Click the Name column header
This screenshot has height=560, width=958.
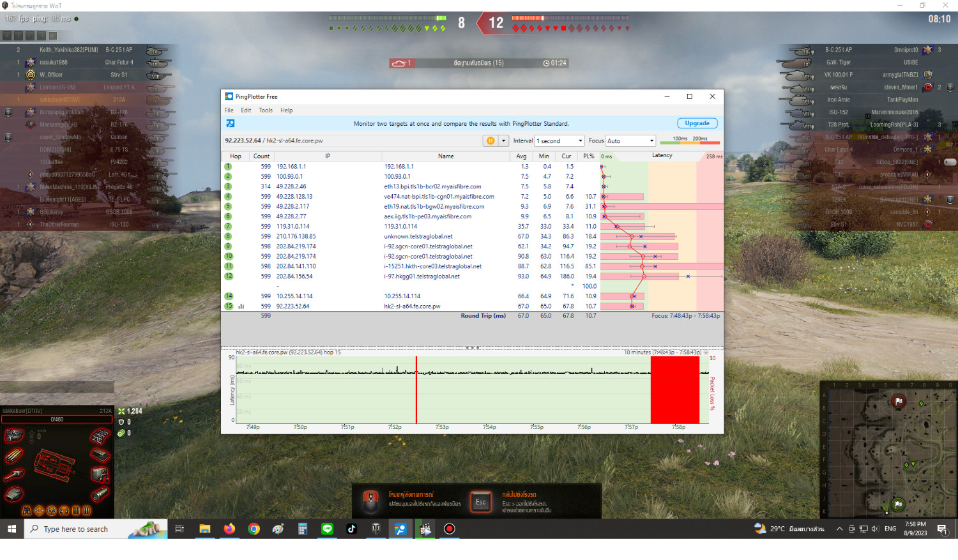pyautogui.click(x=446, y=156)
